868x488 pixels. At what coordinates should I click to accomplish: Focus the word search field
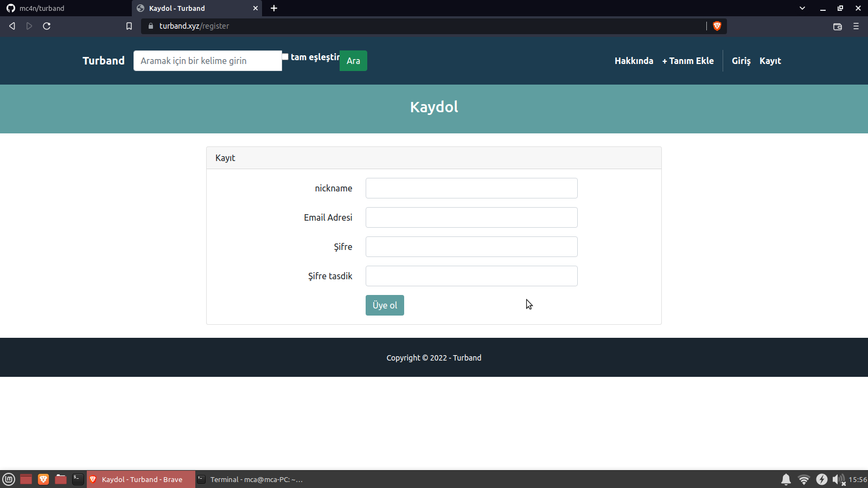tap(208, 61)
